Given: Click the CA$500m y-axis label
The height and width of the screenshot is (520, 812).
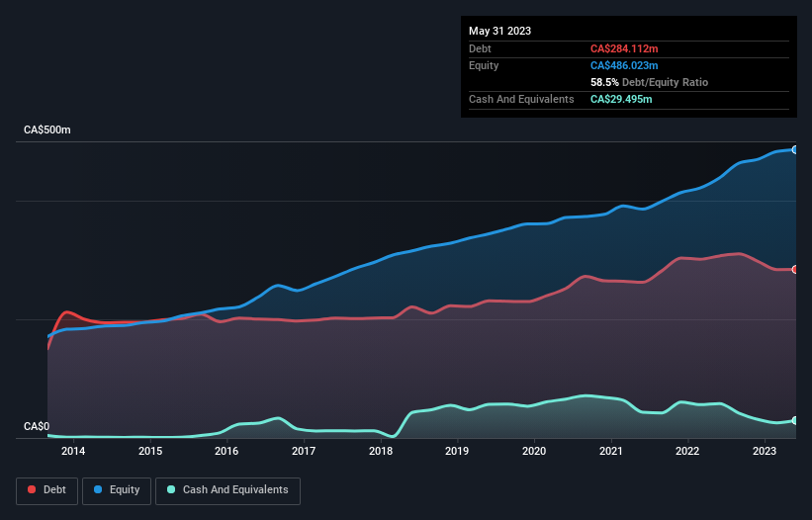Looking at the screenshot, I should coord(47,130).
